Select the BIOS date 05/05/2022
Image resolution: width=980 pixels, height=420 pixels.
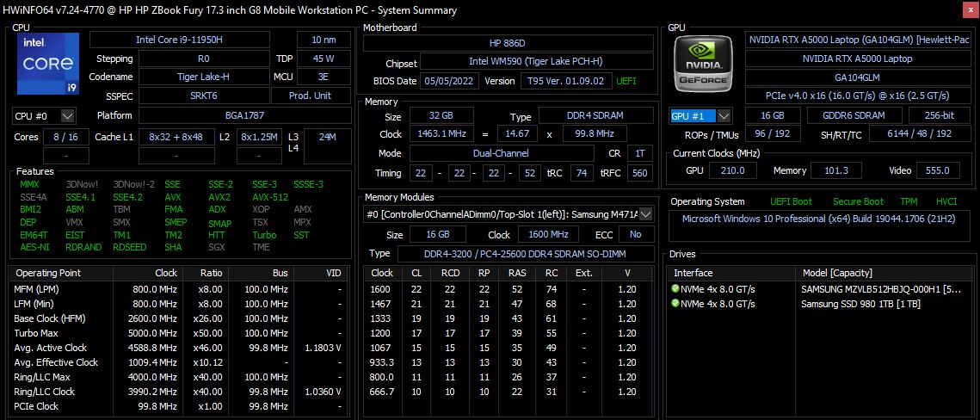pos(451,81)
